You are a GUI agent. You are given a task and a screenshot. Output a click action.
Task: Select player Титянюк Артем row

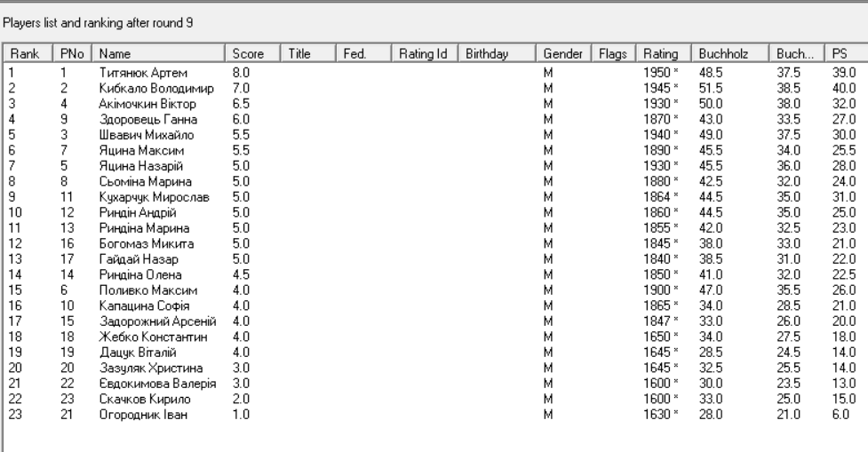click(143, 69)
